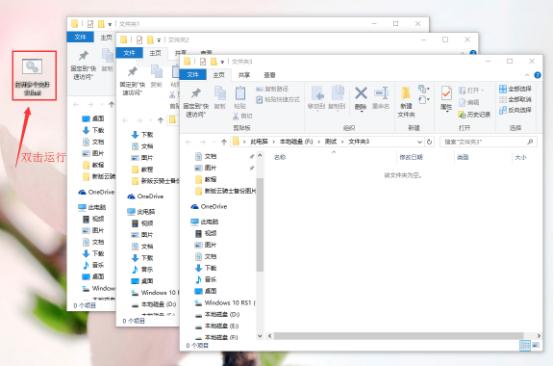Sort by the 修改日期 column header
The height and width of the screenshot is (366, 554).
coord(411,157)
